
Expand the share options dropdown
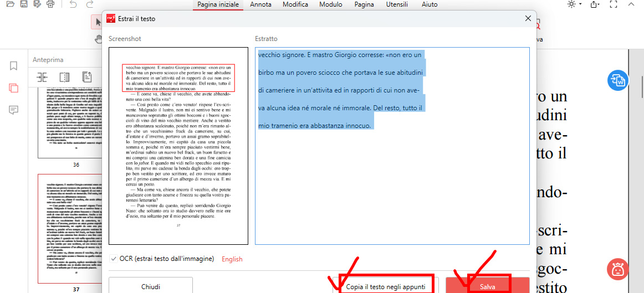tap(596, 4)
